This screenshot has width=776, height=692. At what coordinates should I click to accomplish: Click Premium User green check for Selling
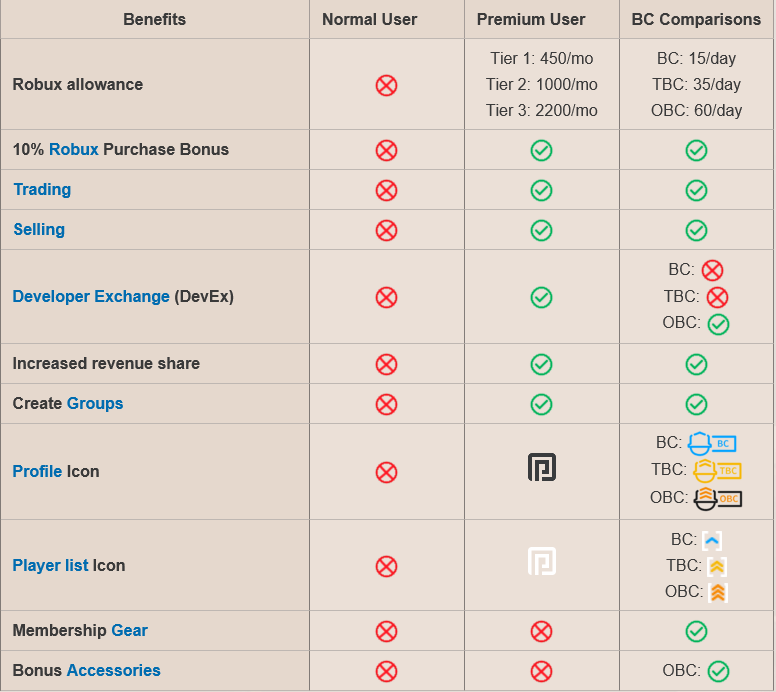coord(541,230)
